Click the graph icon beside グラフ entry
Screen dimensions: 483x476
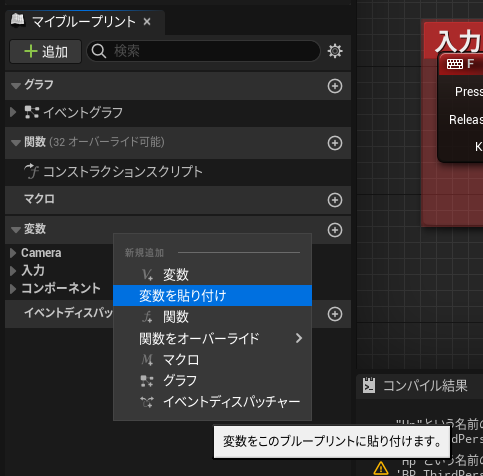[147, 381]
